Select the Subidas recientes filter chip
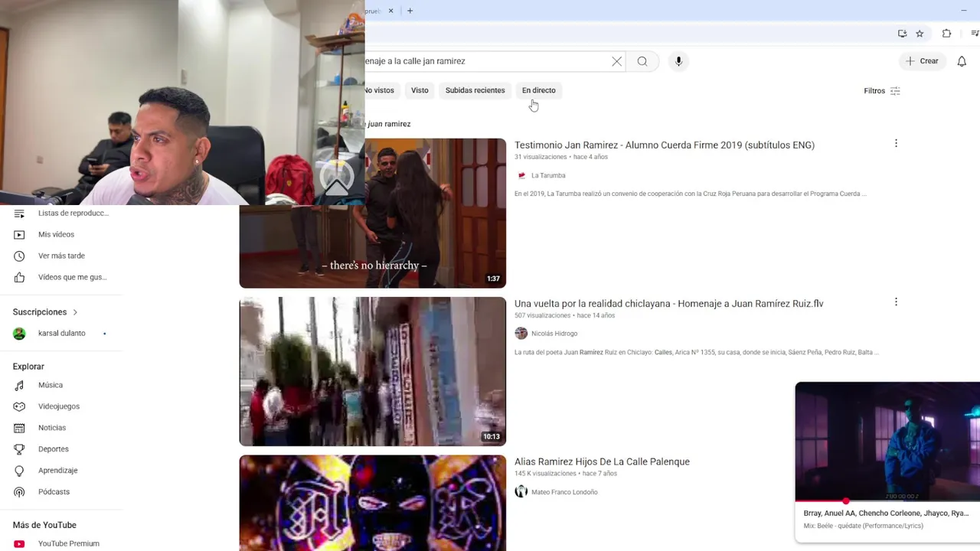 tap(475, 90)
